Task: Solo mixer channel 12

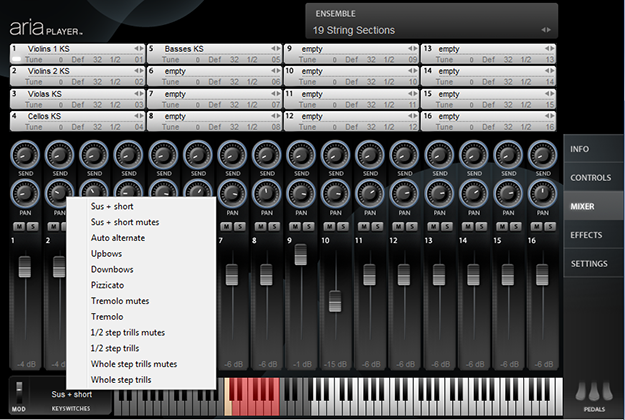Action: [x=411, y=227]
